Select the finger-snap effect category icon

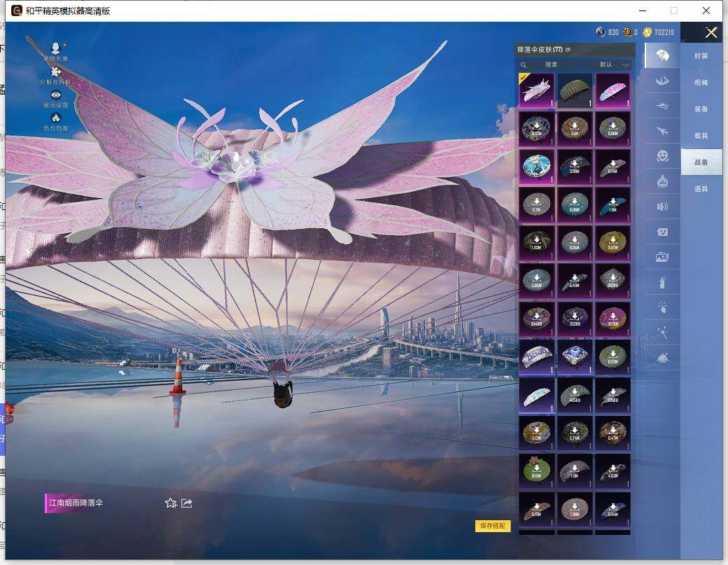[662, 307]
